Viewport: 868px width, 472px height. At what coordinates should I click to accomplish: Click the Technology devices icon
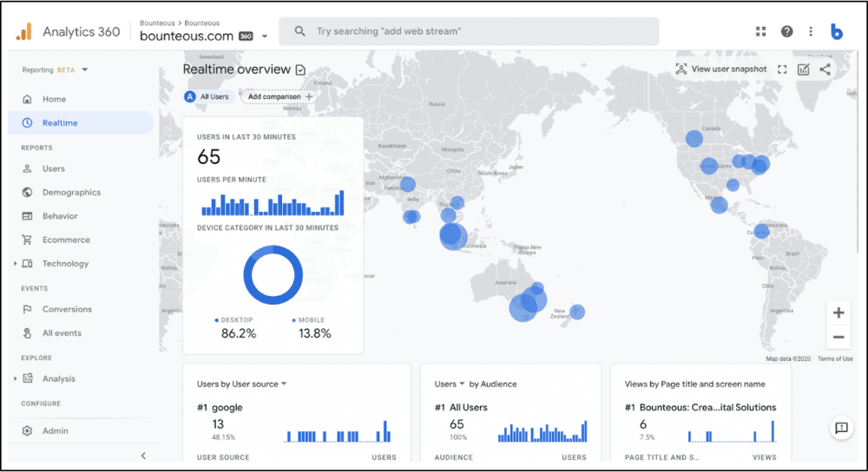click(27, 264)
